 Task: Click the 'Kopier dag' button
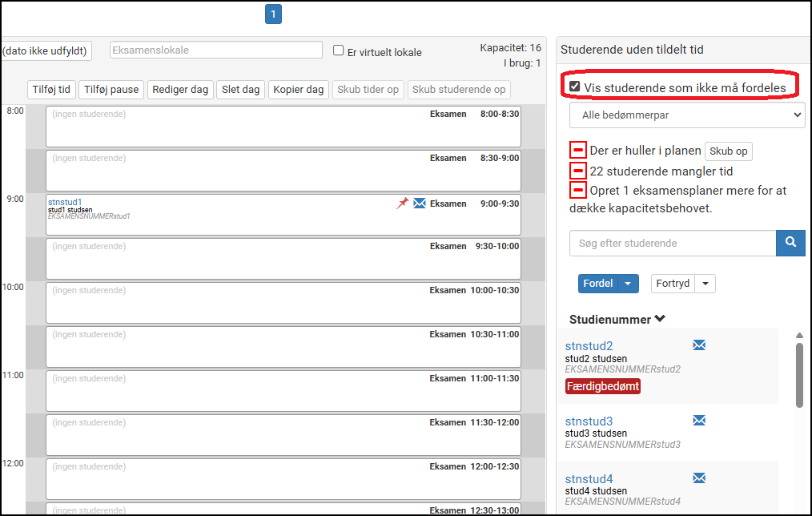(298, 90)
